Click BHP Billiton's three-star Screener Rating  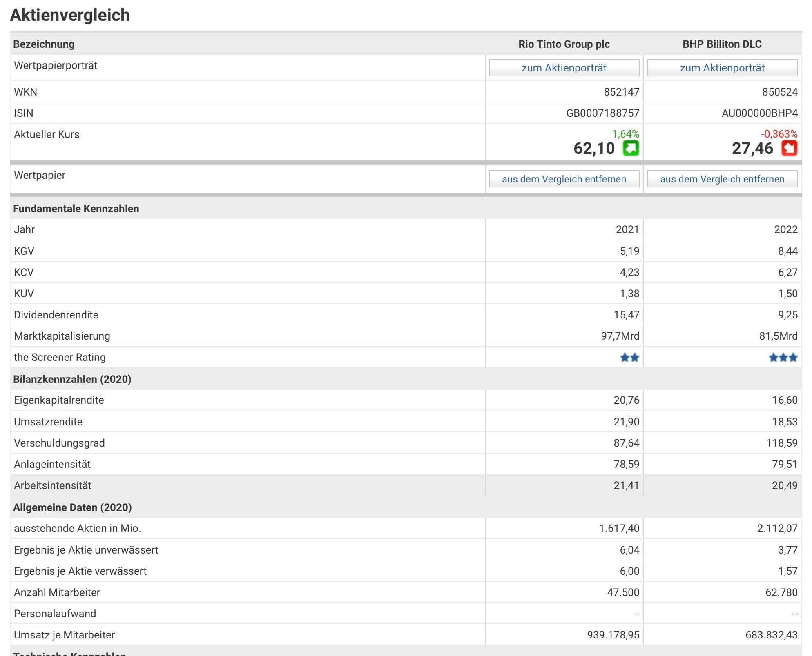[783, 358]
